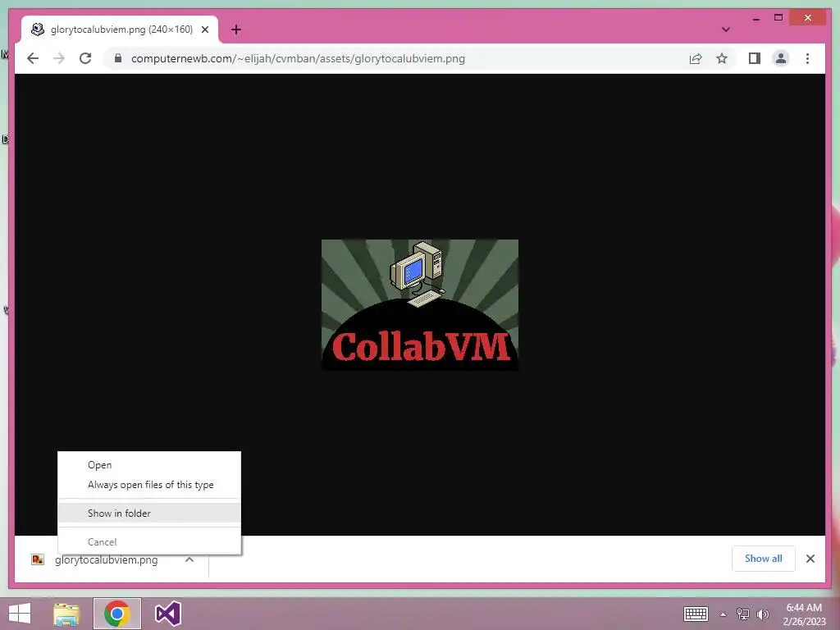
Task: Choose Show in folder
Action: 149,514
